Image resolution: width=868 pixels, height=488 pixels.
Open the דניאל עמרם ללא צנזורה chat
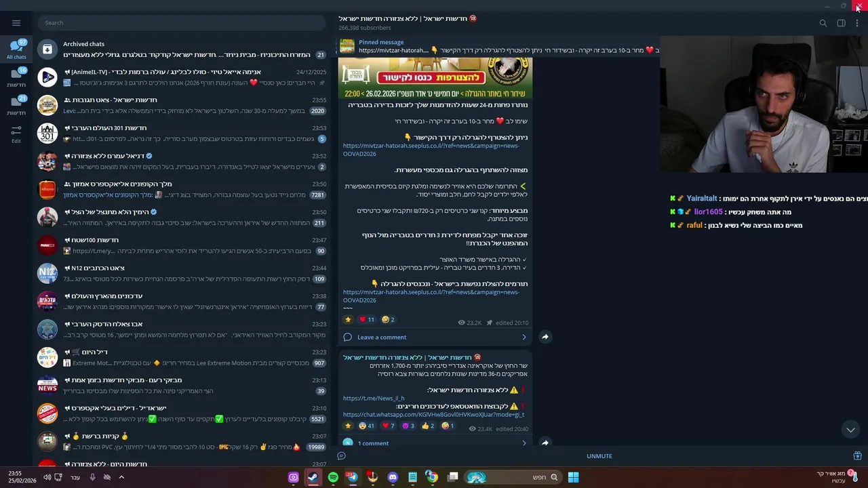[183, 161]
